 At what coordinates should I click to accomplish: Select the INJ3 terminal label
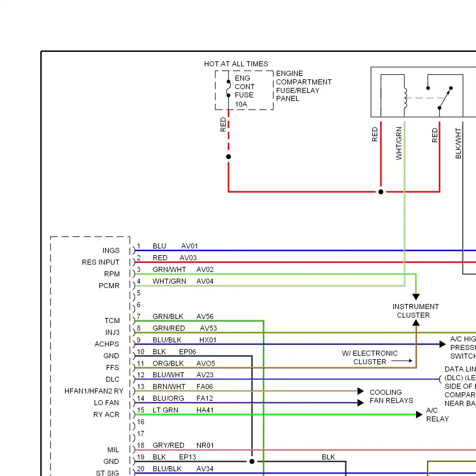point(113,332)
